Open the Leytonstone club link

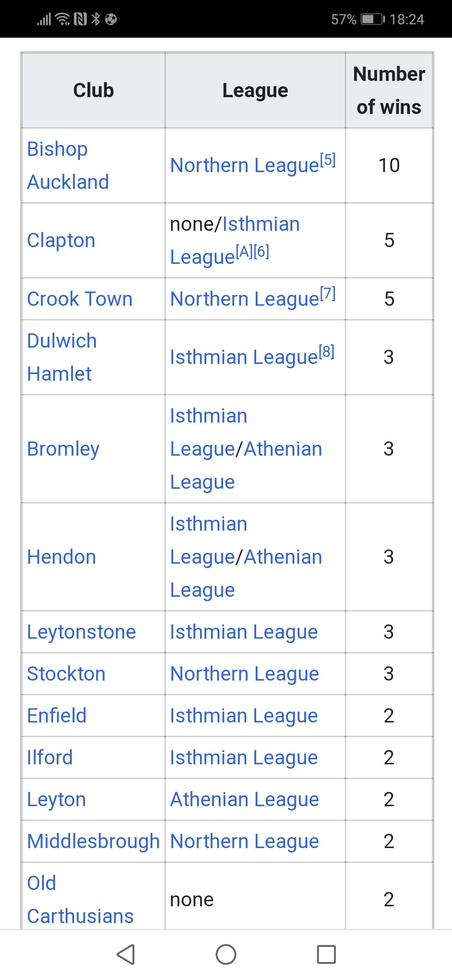click(x=82, y=632)
